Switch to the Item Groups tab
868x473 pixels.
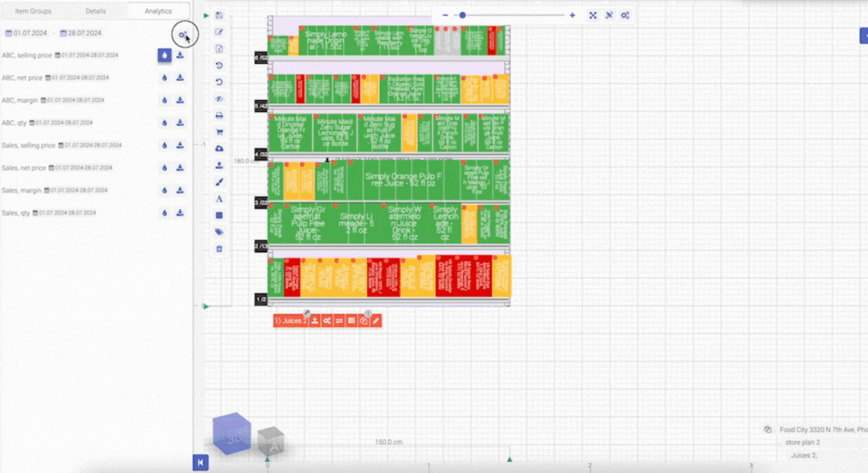[x=33, y=11]
